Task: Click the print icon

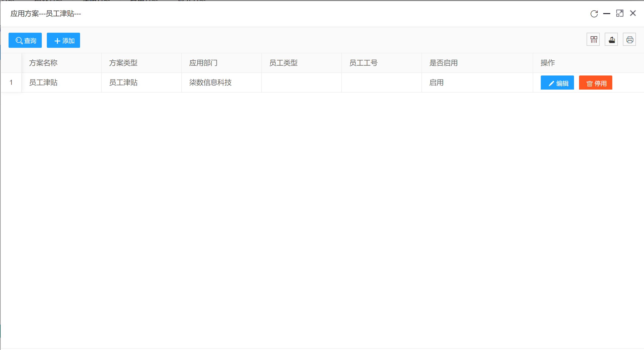Action: click(x=630, y=40)
